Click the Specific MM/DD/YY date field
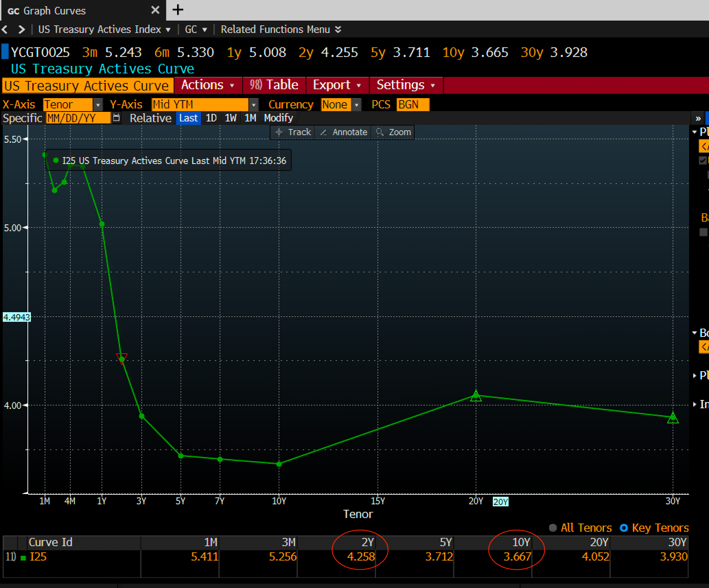Image resolution: width=709 pixels, height=588 pixels. pyautogui.click(x=78, y=118)
